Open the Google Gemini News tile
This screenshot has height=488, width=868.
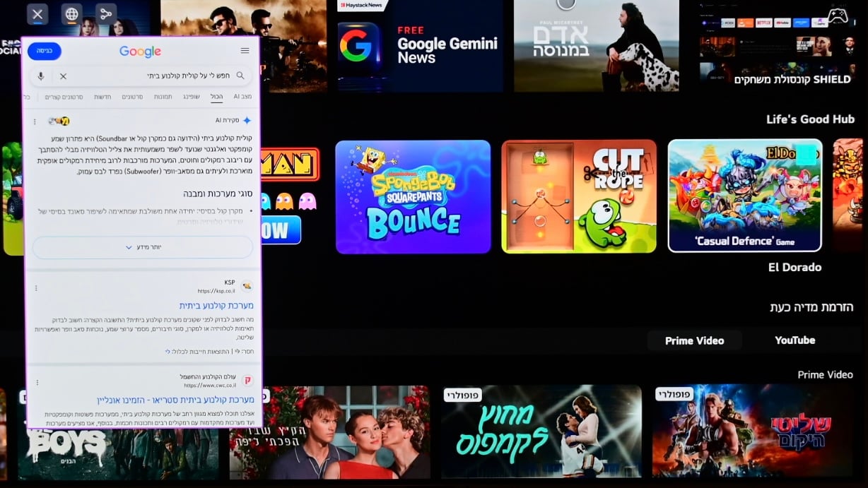[x=419, y=46]
